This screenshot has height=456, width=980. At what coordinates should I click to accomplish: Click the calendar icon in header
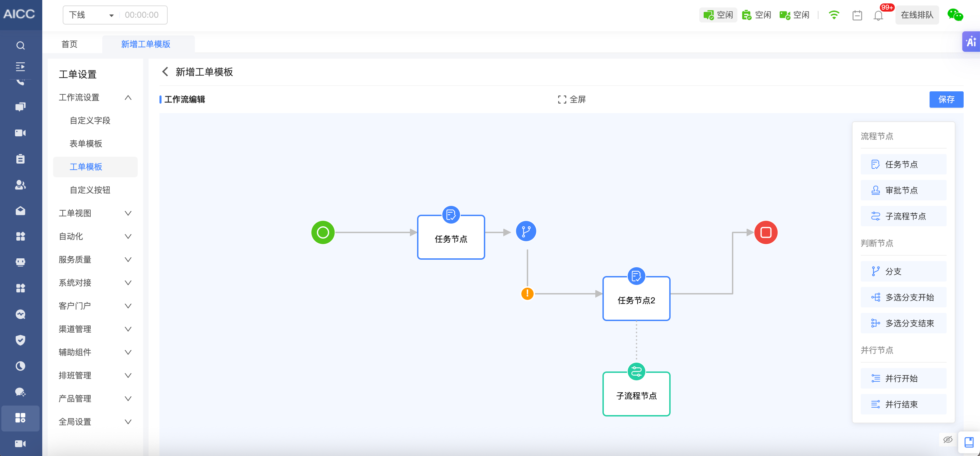[857, 15]
